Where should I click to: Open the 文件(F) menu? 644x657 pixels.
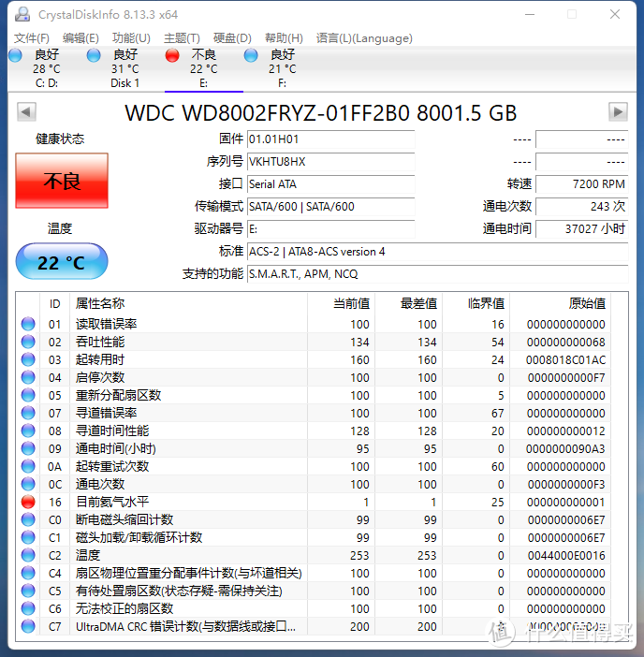coord(32,38)
